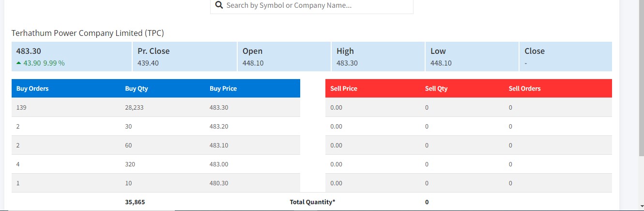Click the Open label in summary bar
This screenshot has width=644, height=211.
click(252, 51)
